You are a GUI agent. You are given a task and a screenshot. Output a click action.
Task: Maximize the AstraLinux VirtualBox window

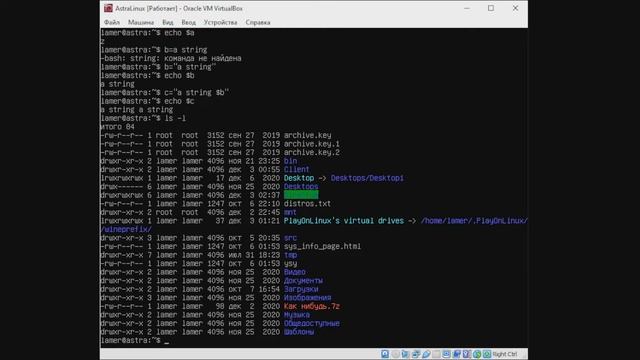[x=491, y=8]
